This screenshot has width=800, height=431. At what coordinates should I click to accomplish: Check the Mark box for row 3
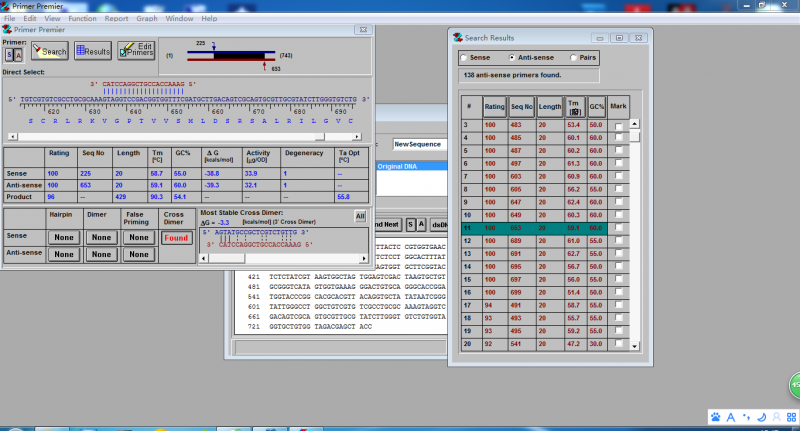pyautogui.click(x=618, y=125)
